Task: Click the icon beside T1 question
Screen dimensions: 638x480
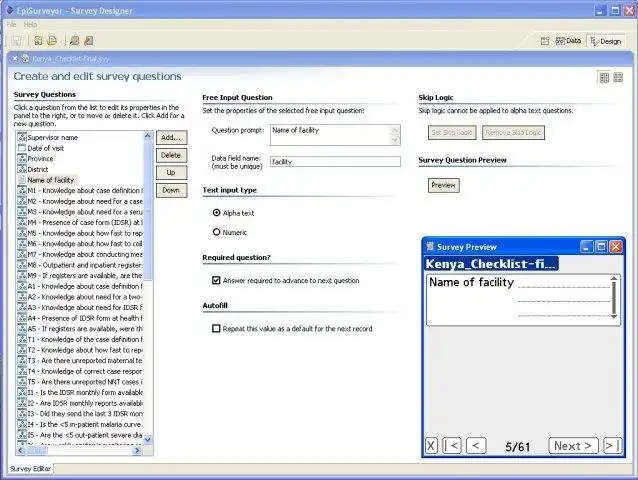Action: click(x=22, y=339)
